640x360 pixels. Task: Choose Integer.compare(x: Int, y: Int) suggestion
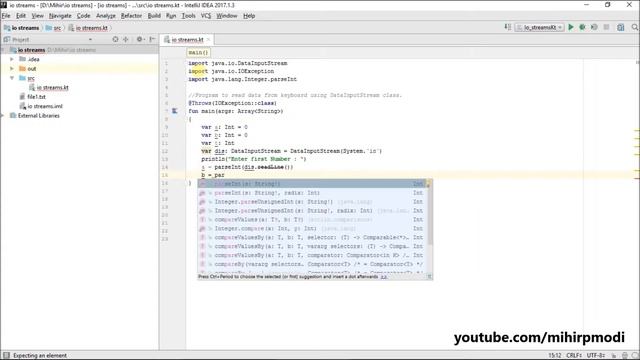click(312, 229)
